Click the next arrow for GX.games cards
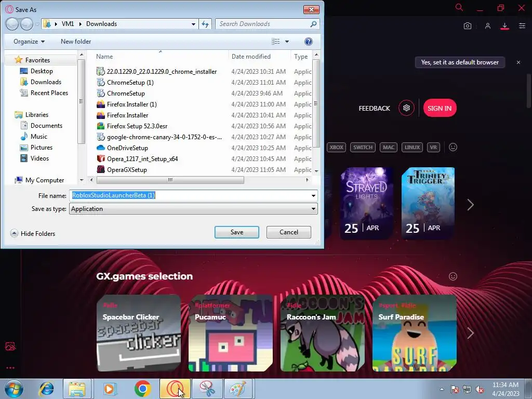The height and width of the screenshot is (399, 532). pyautogui.click(x=470, y=333)
